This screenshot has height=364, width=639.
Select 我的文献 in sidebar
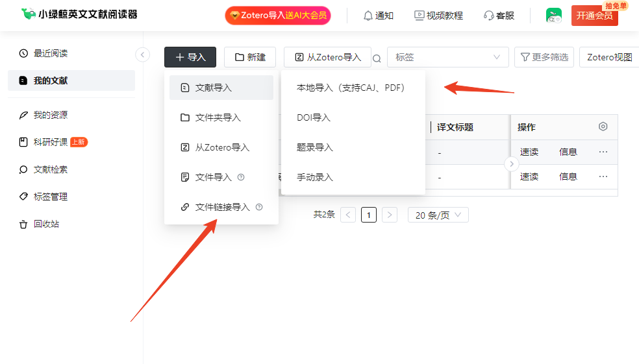point(71,80)
